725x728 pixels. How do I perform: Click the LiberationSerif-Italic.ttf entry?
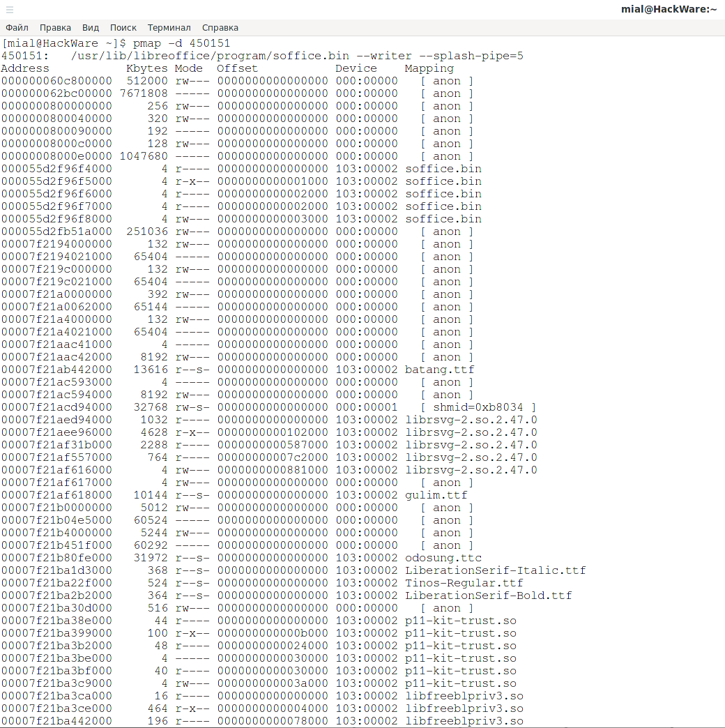(495, 570)
